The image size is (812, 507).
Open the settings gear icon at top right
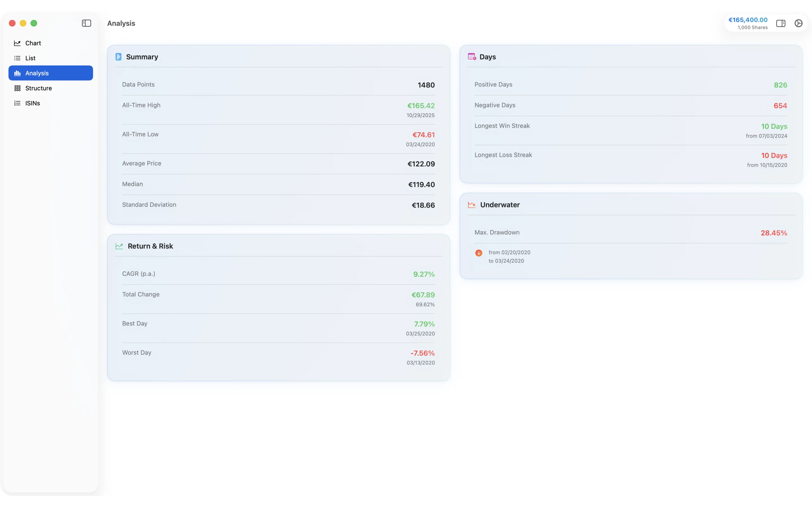coord(798,23)
